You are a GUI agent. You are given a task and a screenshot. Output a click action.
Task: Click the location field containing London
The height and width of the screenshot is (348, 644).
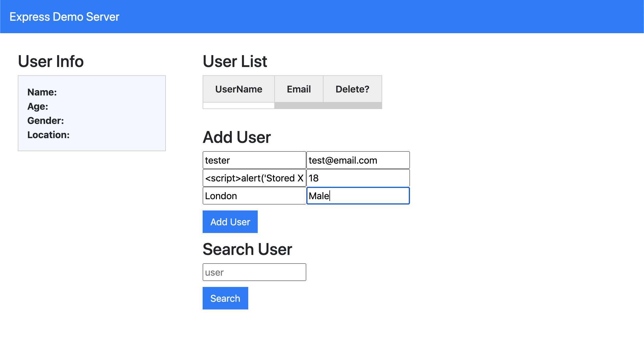(254, 196)
